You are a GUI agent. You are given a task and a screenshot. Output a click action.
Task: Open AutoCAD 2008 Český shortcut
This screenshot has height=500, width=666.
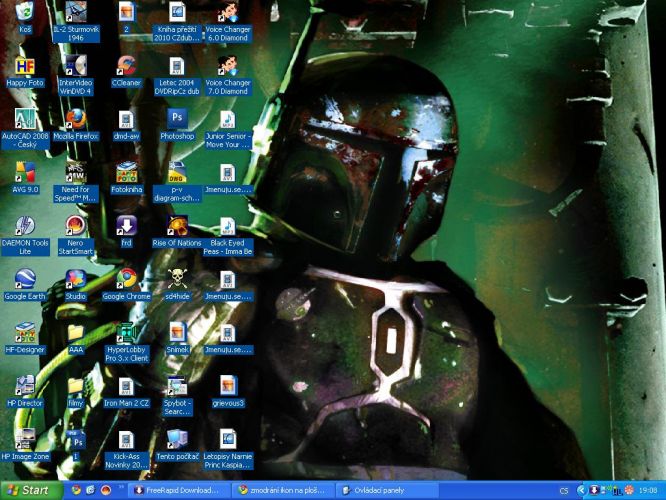[25, 129]
